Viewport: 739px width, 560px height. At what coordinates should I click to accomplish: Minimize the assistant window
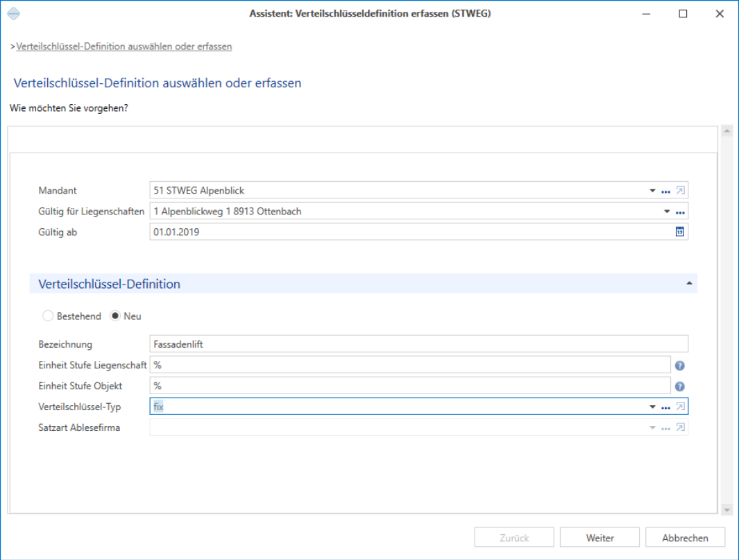pyautogui.click(x=646, y=14)
